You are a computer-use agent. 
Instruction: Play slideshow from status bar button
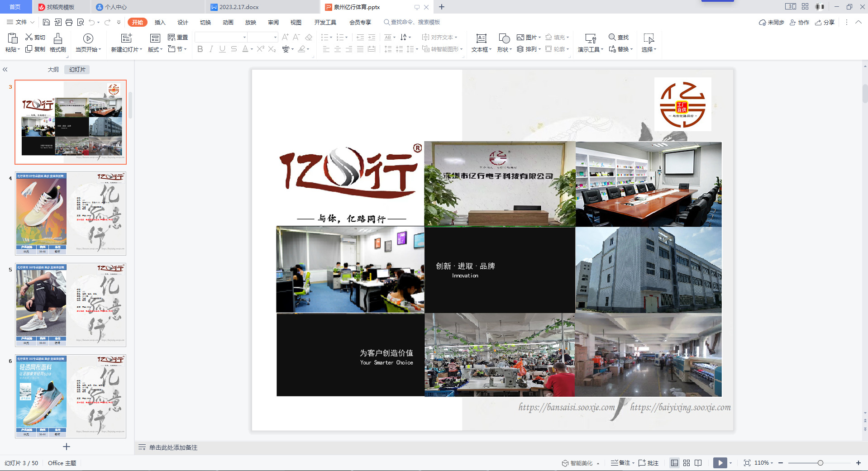(720, 463)
